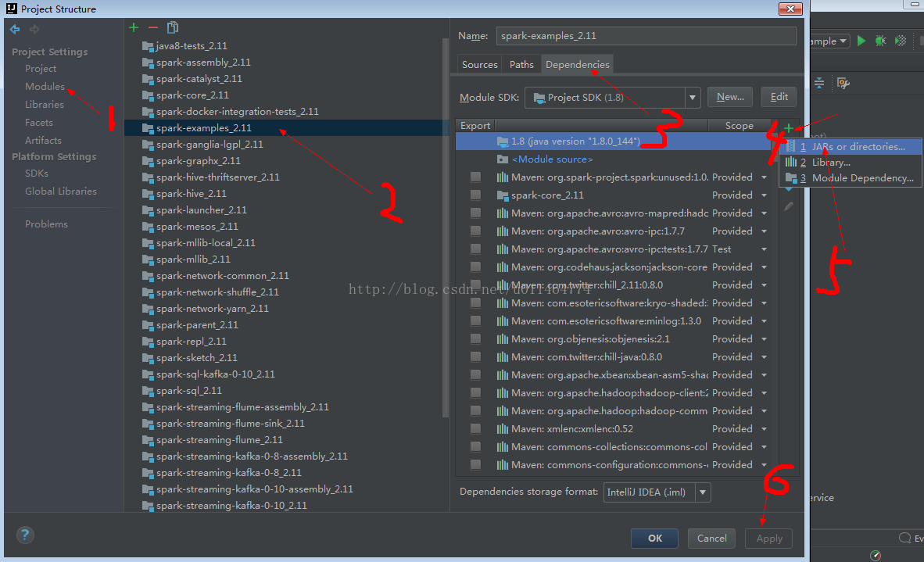
Task: Click the Cancel button
Action: coord(712,539)
